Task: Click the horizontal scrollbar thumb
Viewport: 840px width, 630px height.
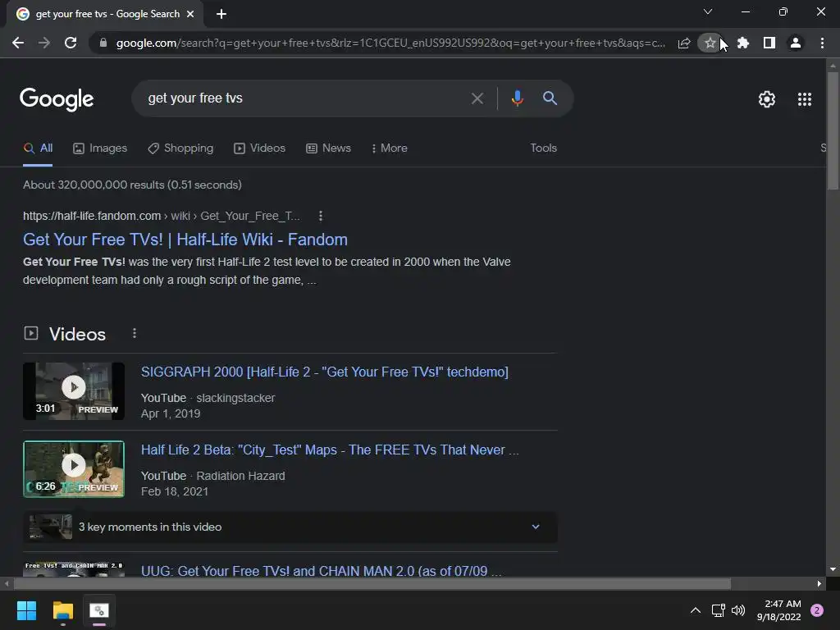Action: click(x=372, y=583)
